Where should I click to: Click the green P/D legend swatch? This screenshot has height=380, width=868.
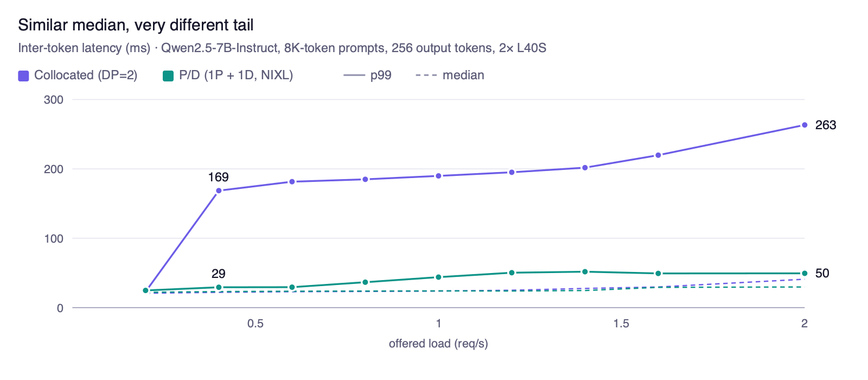pyautogui.click(x=168, y=76)
